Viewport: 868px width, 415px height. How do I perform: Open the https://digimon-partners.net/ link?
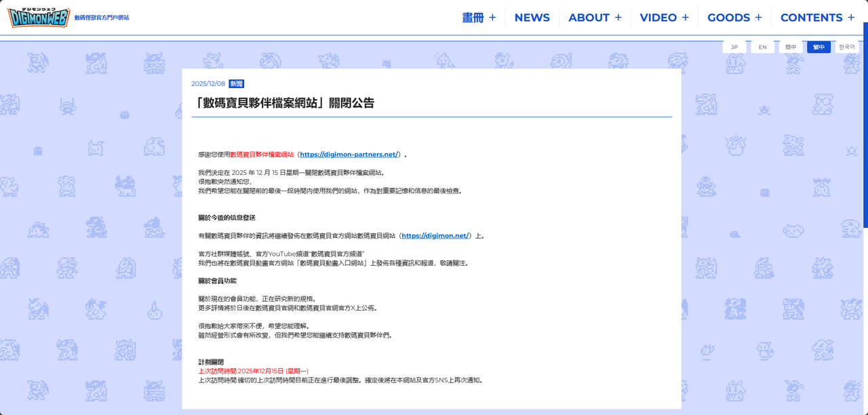coord(349,155)
